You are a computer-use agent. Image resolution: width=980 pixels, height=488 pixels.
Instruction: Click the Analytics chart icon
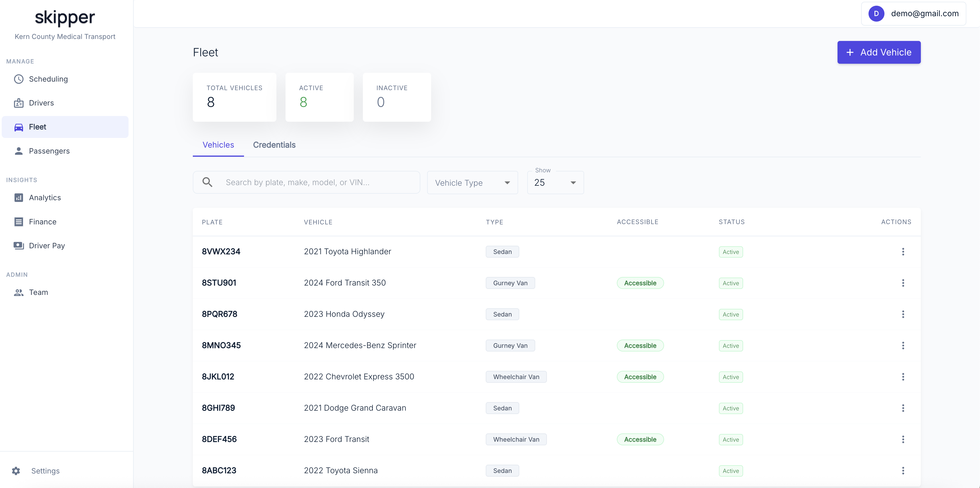pyautogui.click(x=19, y=198)
